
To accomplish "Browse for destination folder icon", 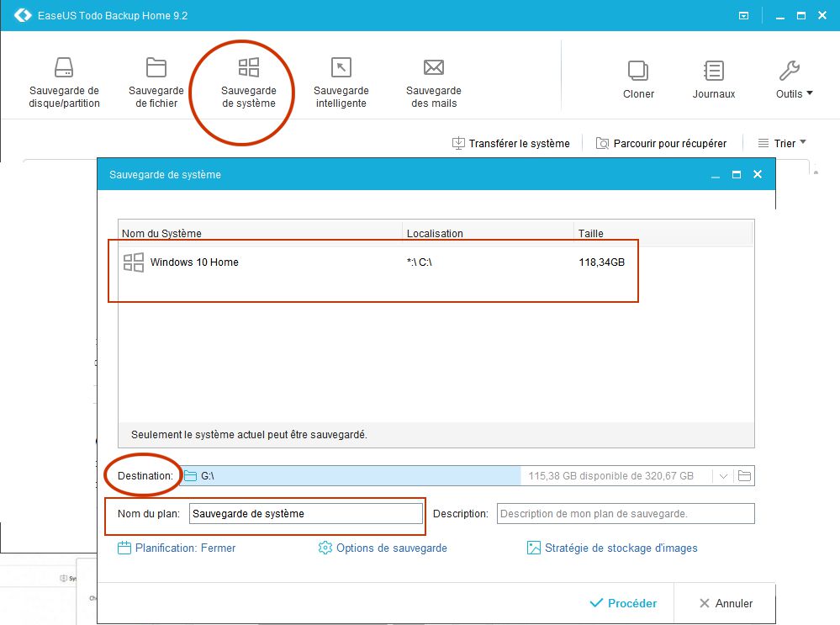I will (744, 475).
